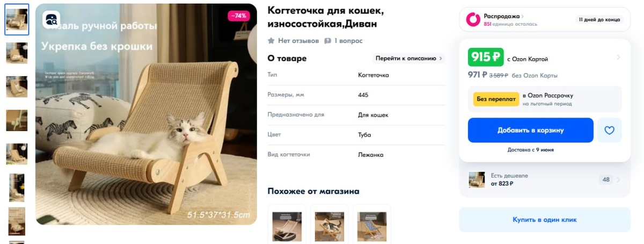Image resolution: width=644 pixels, height=244 pixels.
Task: Click the main cat lounger product image
Action: click(x=146, y=114)
